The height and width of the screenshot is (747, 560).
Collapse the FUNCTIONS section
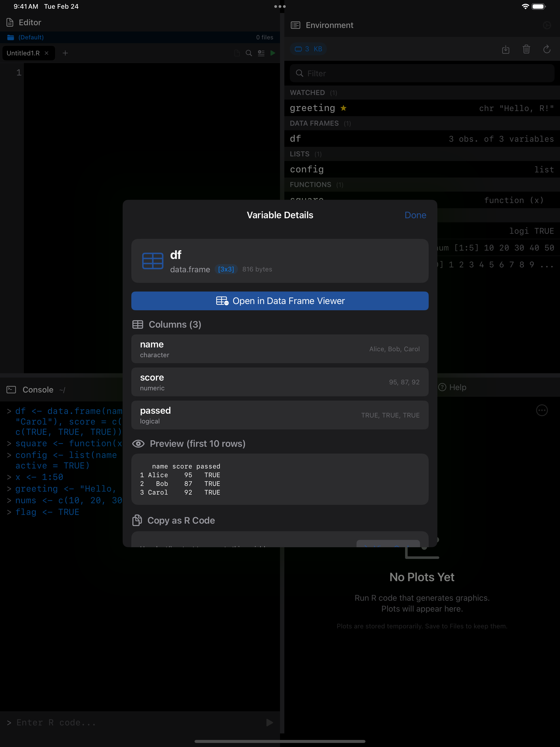[311, 185]
